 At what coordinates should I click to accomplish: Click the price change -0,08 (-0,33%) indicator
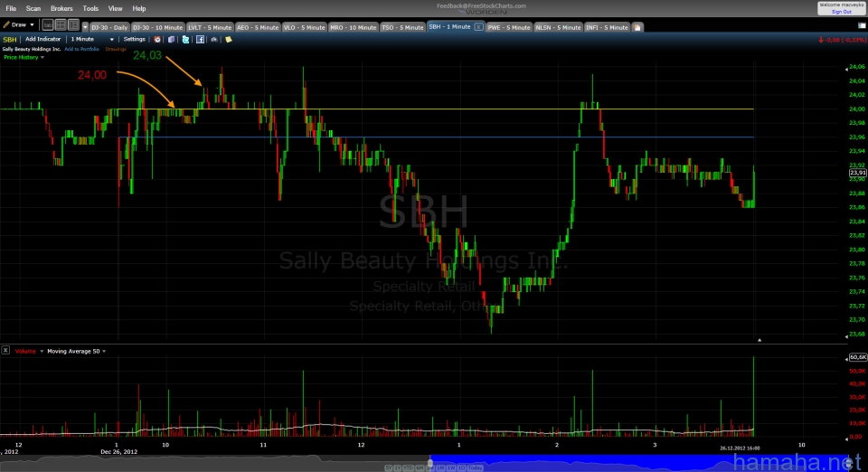tap(842, 40)
